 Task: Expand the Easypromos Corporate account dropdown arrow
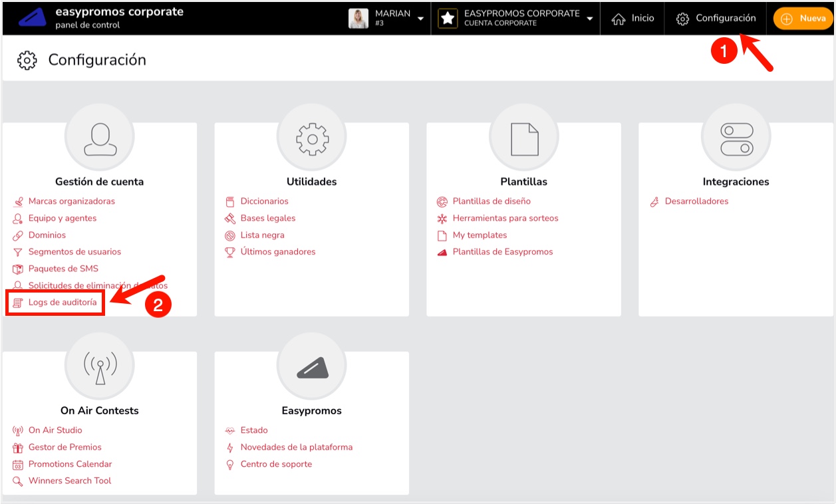click(590, 19)
